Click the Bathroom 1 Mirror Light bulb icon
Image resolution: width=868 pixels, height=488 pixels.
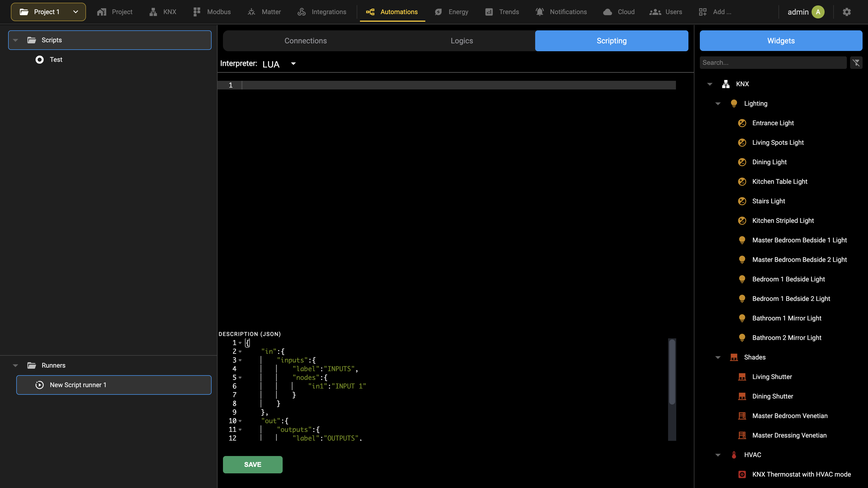[x=742, y=318]
